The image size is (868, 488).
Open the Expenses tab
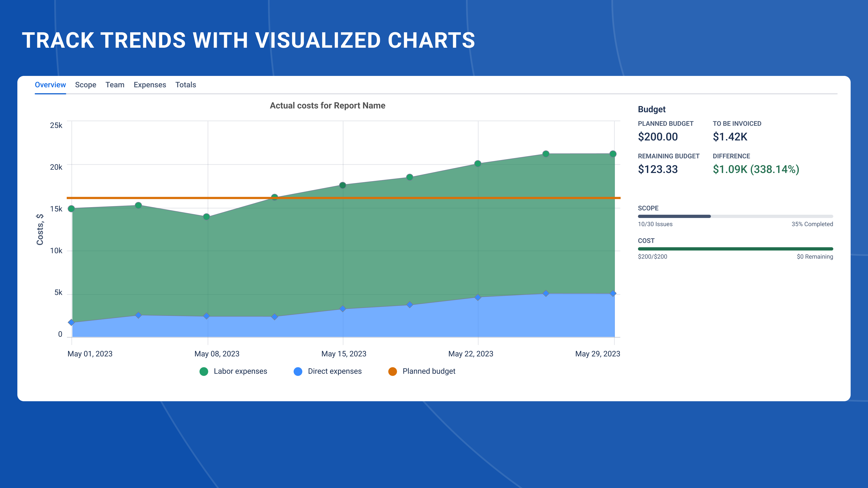tap(150, 85)
